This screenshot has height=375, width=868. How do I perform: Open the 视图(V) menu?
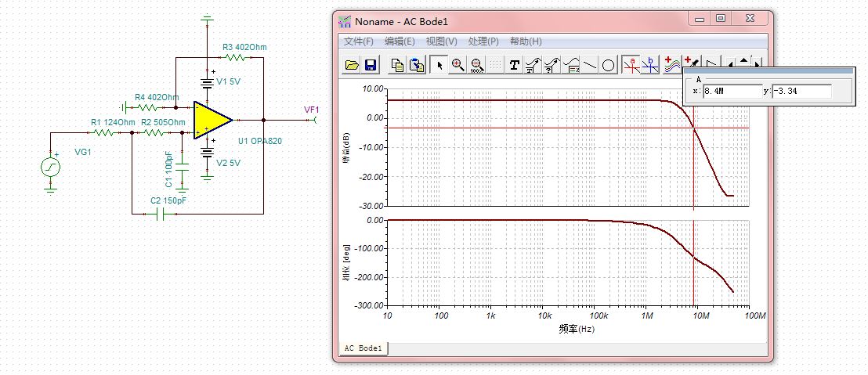click(x=441, y=41)
